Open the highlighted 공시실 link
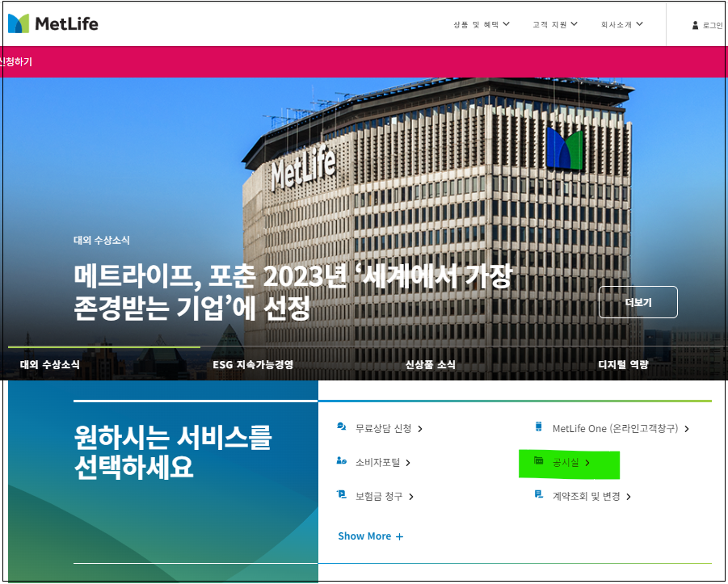Screen dimensions: 728x584 point(569,464)
